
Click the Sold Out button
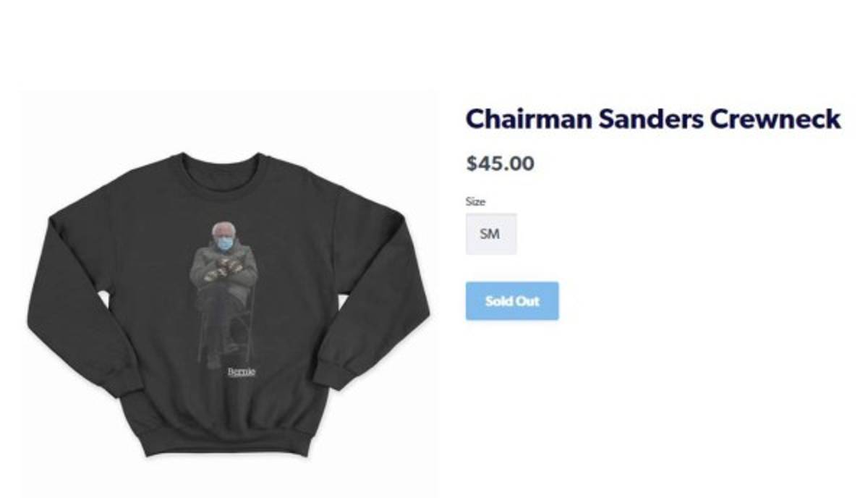tap(512, 301)
